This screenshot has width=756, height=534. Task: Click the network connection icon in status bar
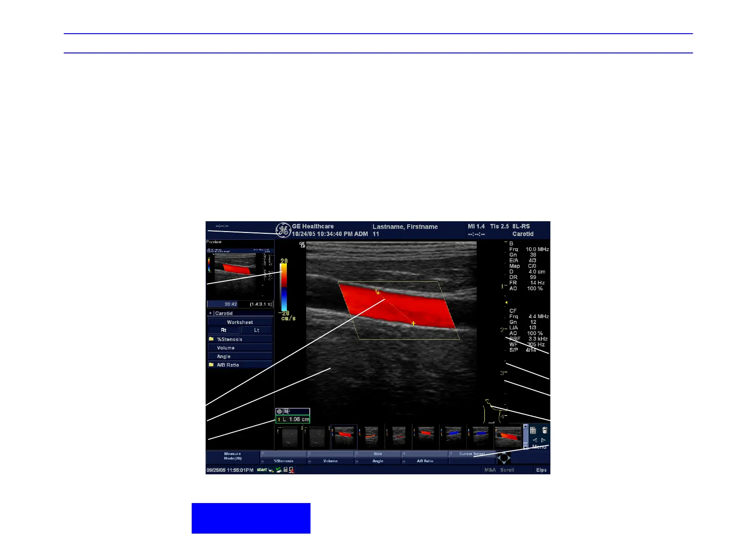point(278,470)
